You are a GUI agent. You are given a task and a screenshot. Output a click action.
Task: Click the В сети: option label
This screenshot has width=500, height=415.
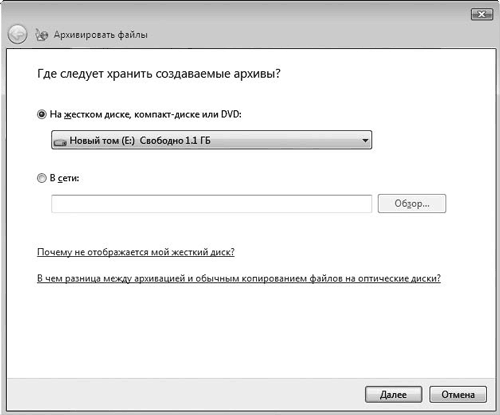pyautogui.click(x=64, y=178)
